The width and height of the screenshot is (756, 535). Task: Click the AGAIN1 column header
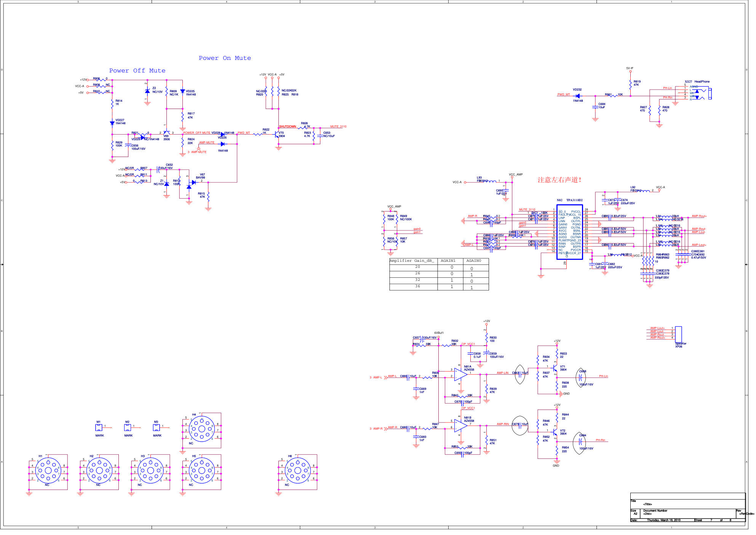pyautogui.click(x=448, y=261)
